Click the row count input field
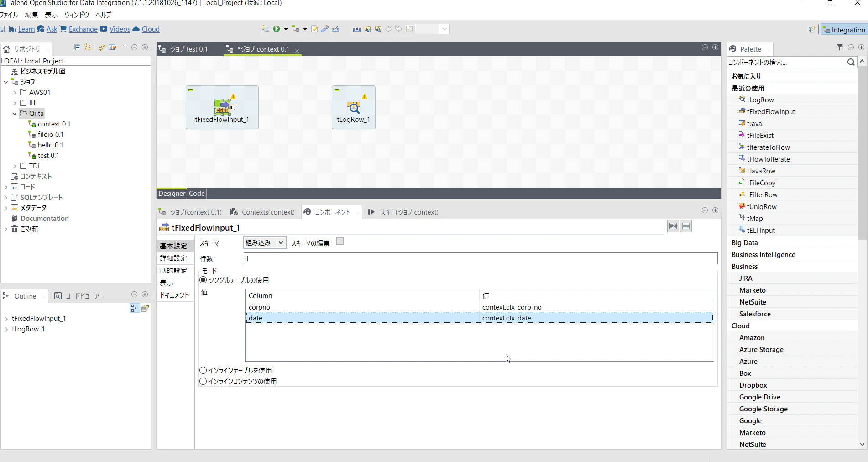Image resolution: width=868 pixels, height=462 pixels. (x=481, y=258)
